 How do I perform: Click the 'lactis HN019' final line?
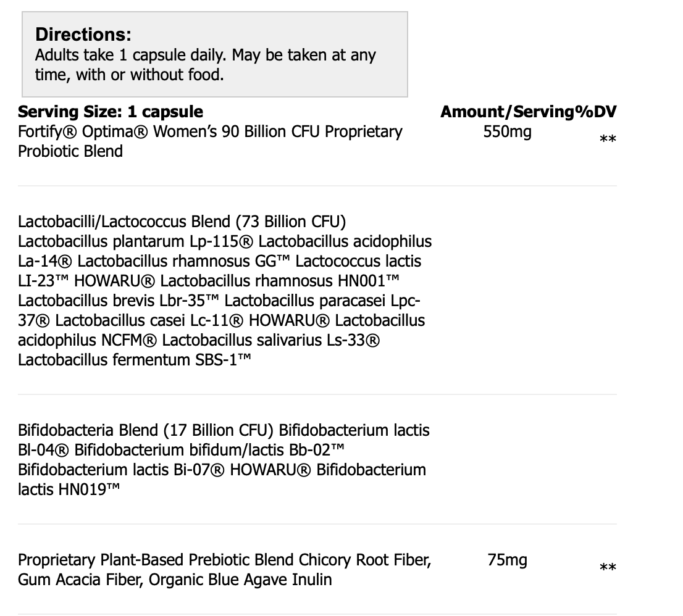[69, 489]
